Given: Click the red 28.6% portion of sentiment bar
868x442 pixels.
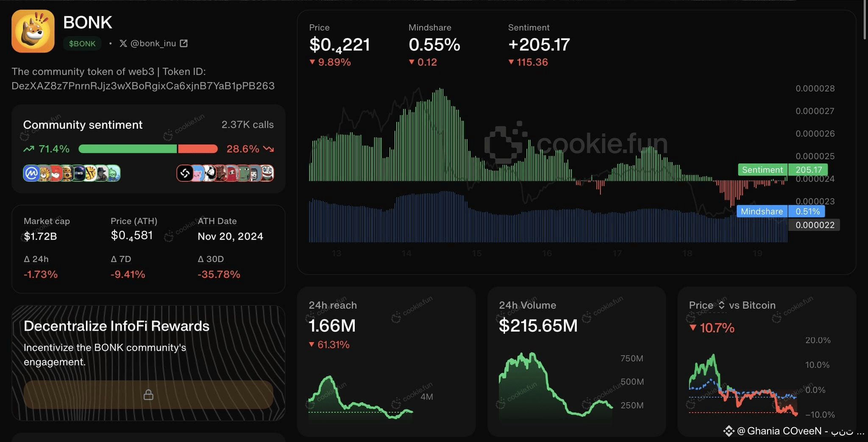Looking at the screenshot, I should point(198,149).
